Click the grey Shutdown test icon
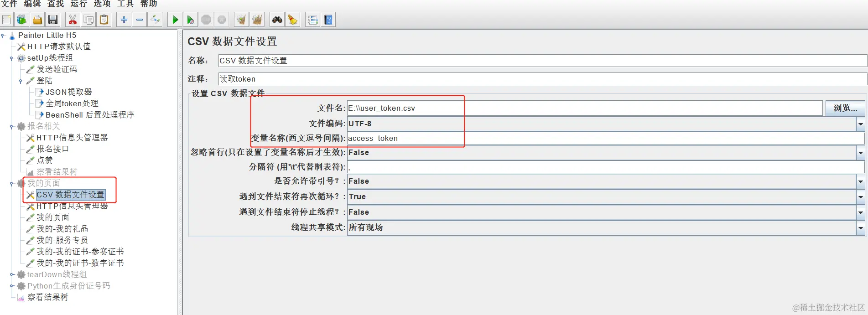The image size is (868, 315). pos(222,20)
